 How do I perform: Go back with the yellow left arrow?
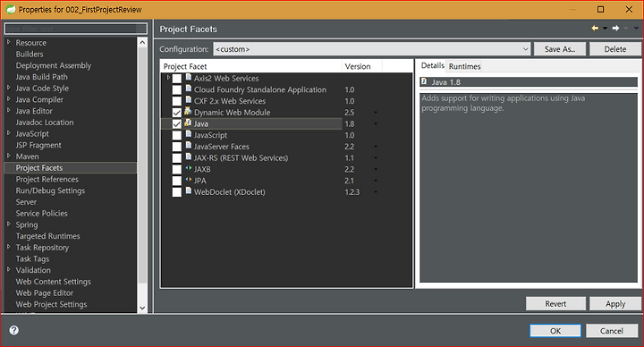coord(595,29)
